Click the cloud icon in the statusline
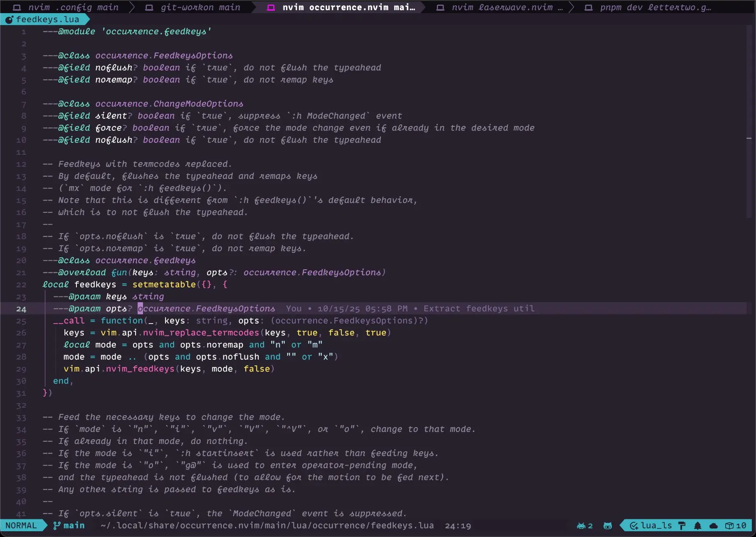 714,526
